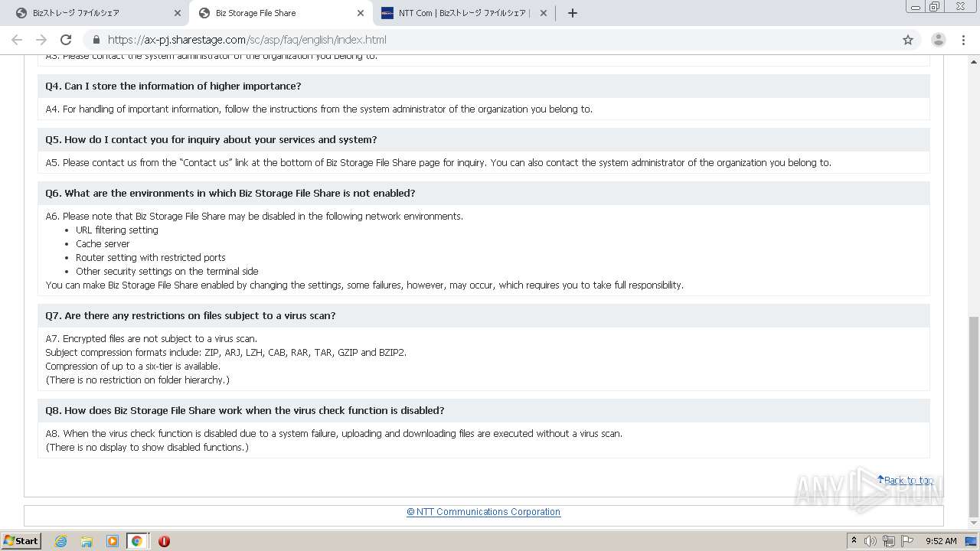Open the Action Center flag icon
This screenshot has width=980, height=551.
click(907, 541)
